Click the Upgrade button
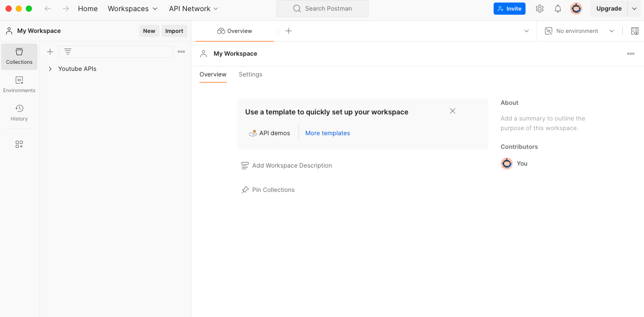644x317 pixels. (609, 9)
